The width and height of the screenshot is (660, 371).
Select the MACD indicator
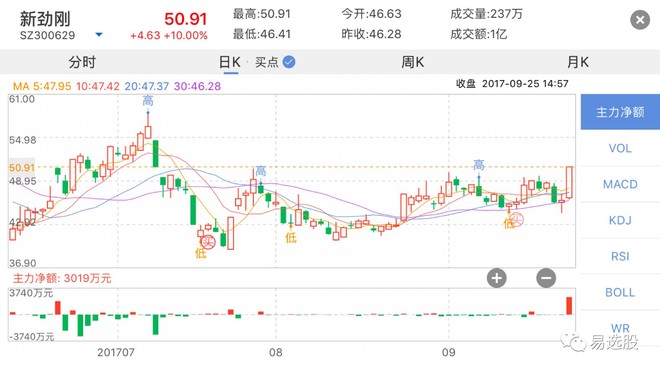[620, 184]
